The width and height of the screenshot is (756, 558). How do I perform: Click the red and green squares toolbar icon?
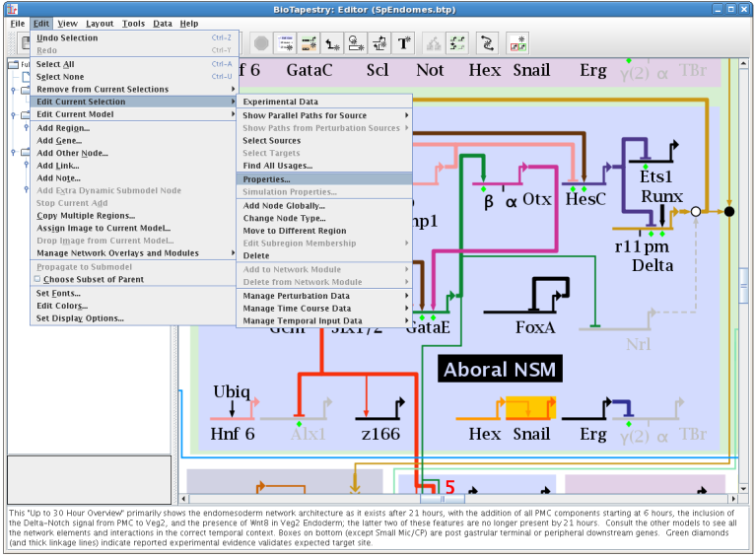[516, 42]
